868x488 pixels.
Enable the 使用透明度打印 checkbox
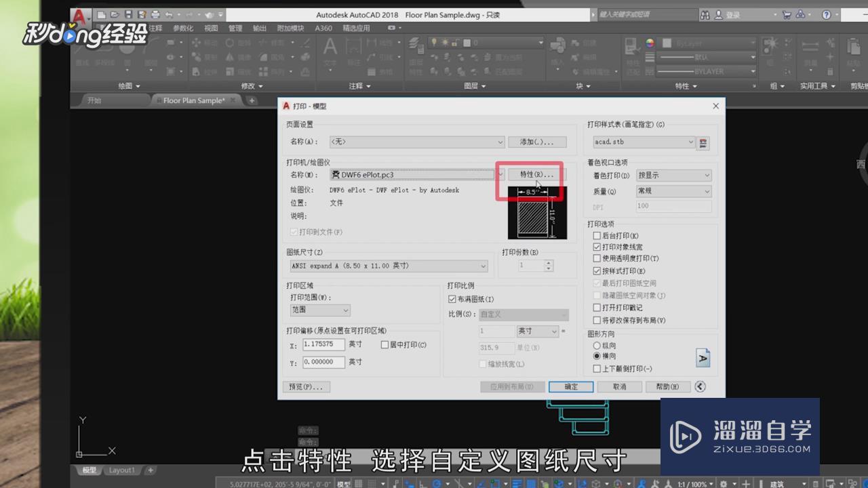tap(597, 258)
